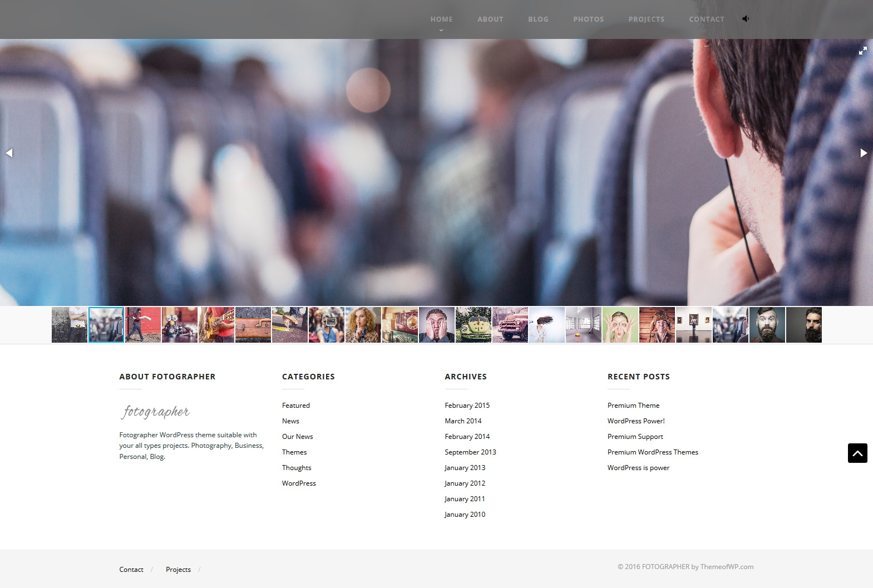Mute the slideshow sound via speaker icon
The width and height of the screenshot is (873, 588).
click(x=746, y=18)
